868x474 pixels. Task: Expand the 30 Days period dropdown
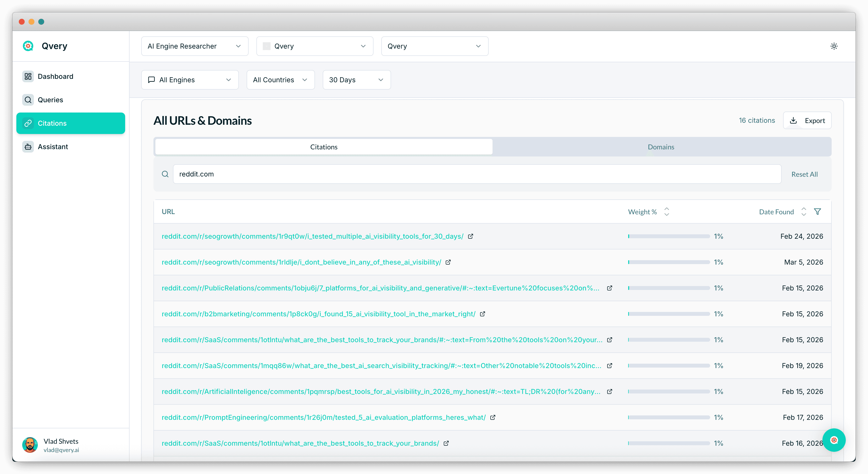click(x=356, y=80)
